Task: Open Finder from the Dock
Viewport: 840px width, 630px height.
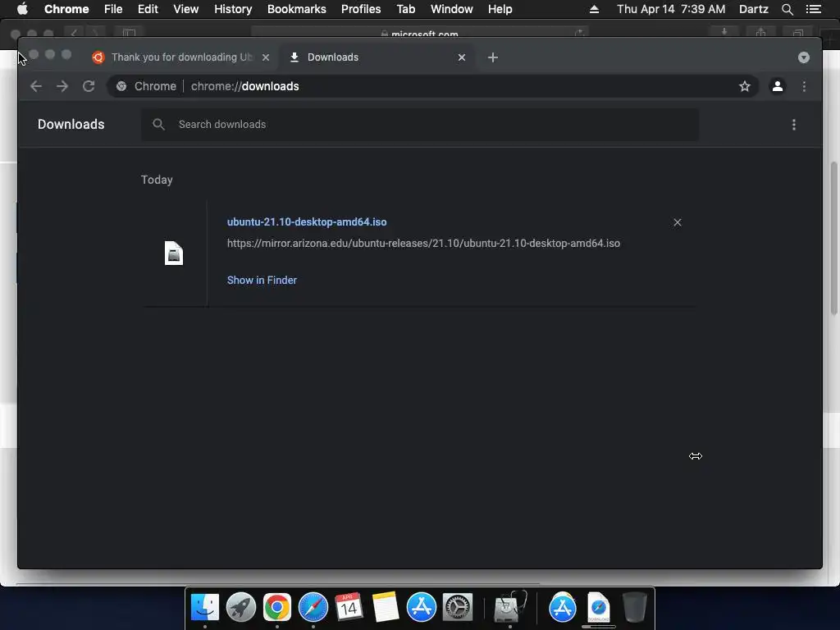Action: tap(204, 608)
